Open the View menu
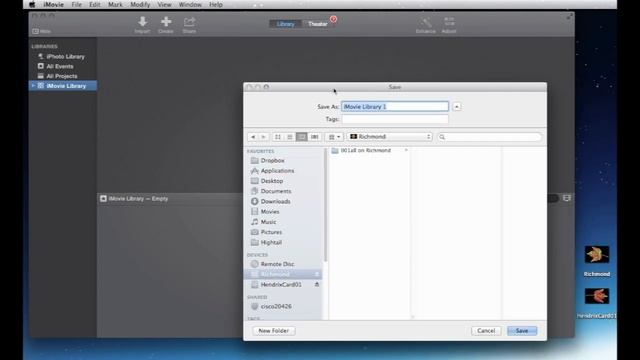The height and width of the screenshot is (360, 640). click(164, 4)
